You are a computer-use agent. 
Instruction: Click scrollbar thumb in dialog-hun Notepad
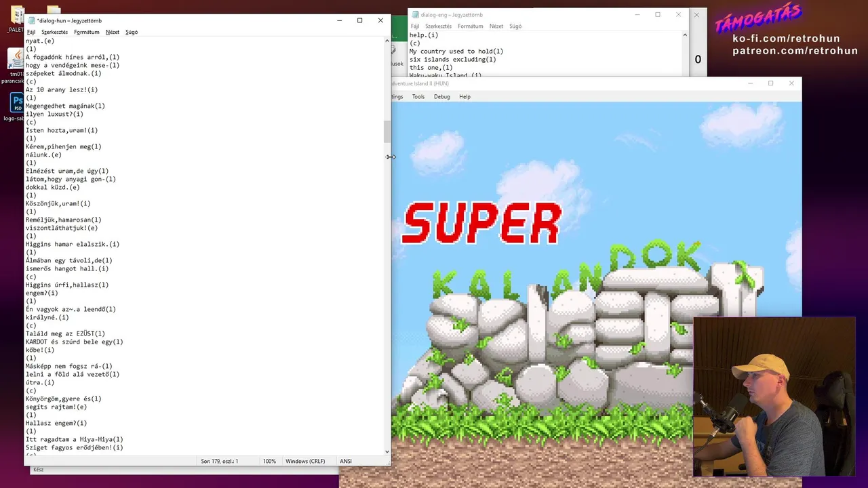pos(387,131)
